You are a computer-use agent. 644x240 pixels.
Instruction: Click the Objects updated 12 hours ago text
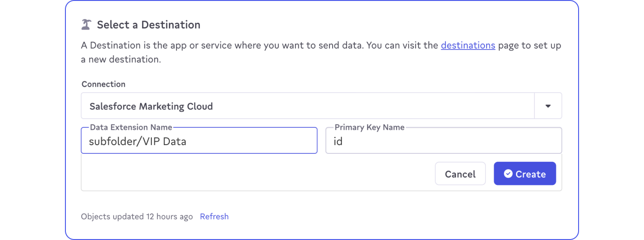tap(137, 216)
